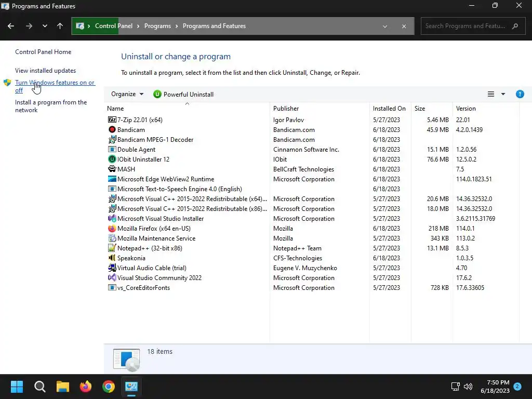
Task: Open Control Panel Home link
Action: 43,51
